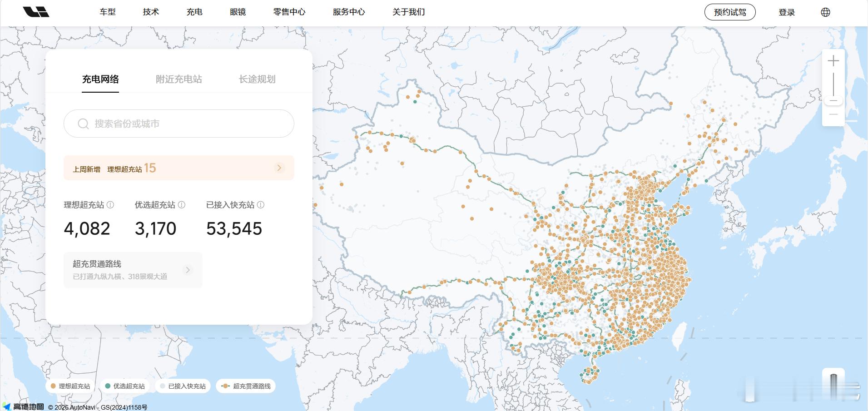The width and height of the screenshot is (868, 411).
Task: Click the Li Auto logo icon
Action: 36,12
